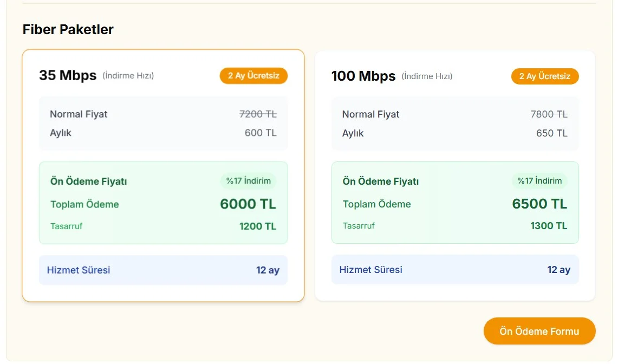Screen dimensions: 618x364
Task: Click the 6000 TL total payment amount
Action: click(248, 204)
